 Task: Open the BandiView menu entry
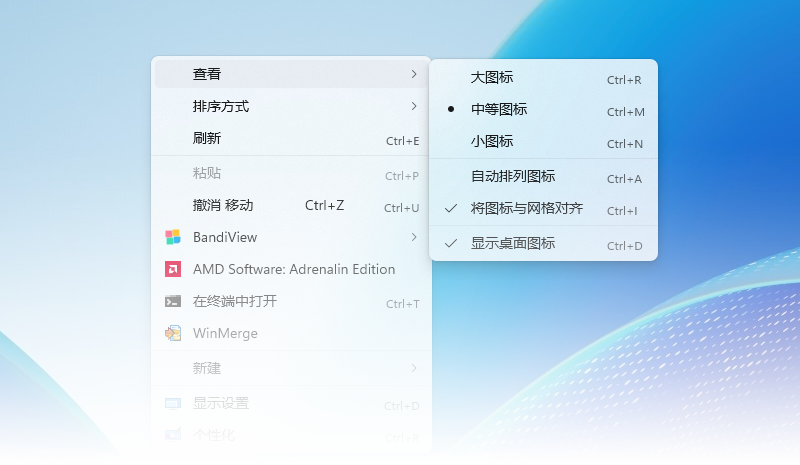291,237
